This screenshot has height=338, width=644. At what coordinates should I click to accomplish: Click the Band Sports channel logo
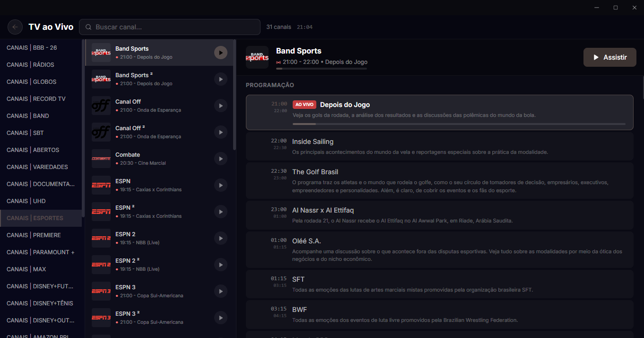[101, 53]
